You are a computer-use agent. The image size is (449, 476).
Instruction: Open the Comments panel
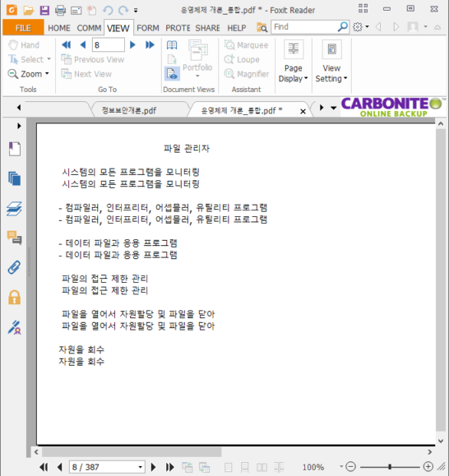pos(14,238)
